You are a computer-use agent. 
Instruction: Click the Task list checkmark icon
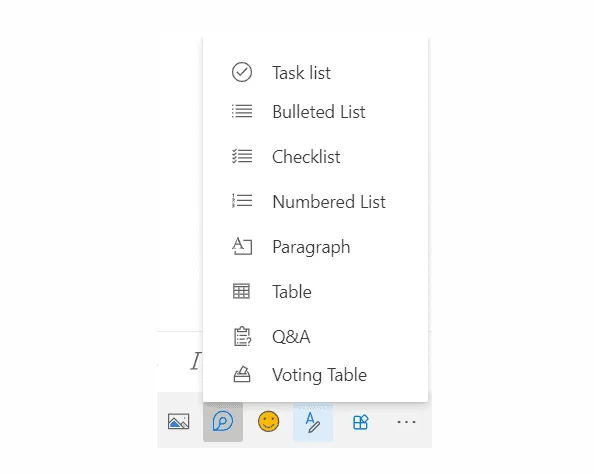tap(242, 72)
